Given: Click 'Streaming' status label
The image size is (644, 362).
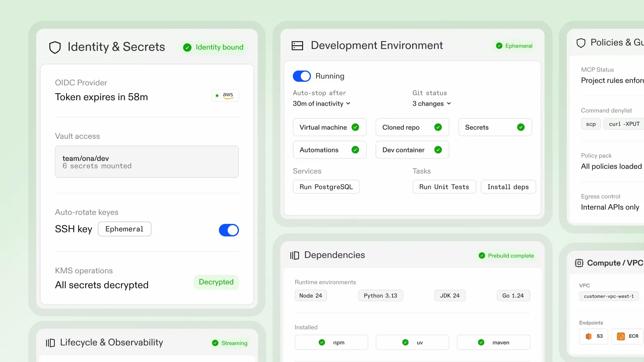Looking at the screenshot, I should 234,343.
